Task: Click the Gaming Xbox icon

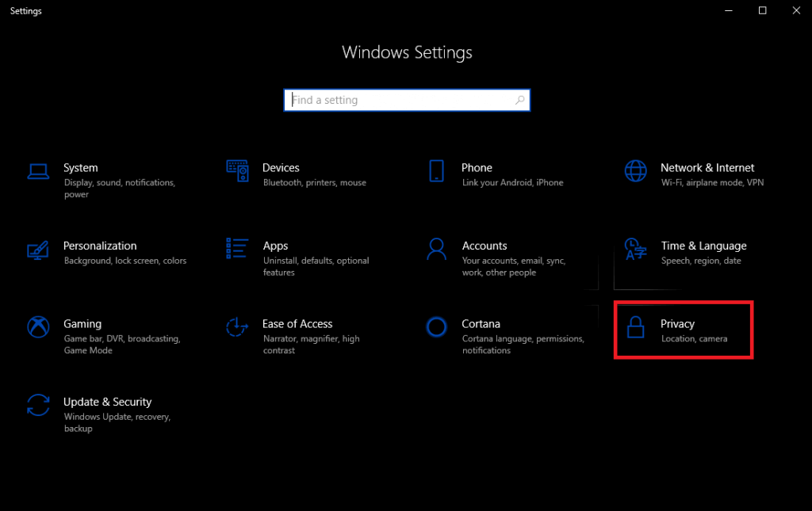Action: [x=38, y=327]
